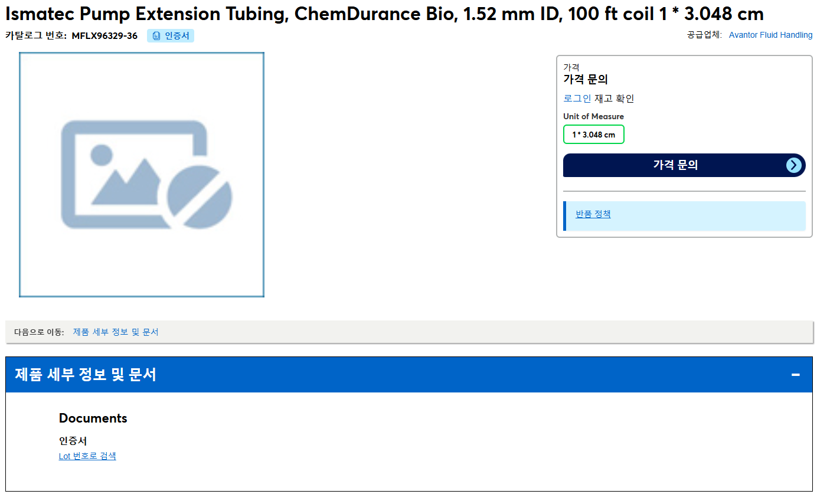This screenshot has height=504, width=817.
Task: Click the catalog number MFLX96329-36
Action: tap(104, 36)
